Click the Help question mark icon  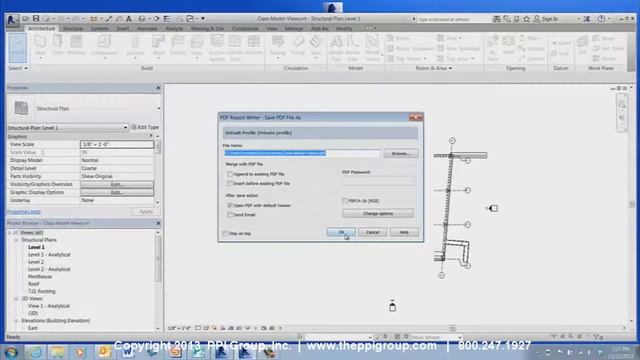(x=601, y=19)
